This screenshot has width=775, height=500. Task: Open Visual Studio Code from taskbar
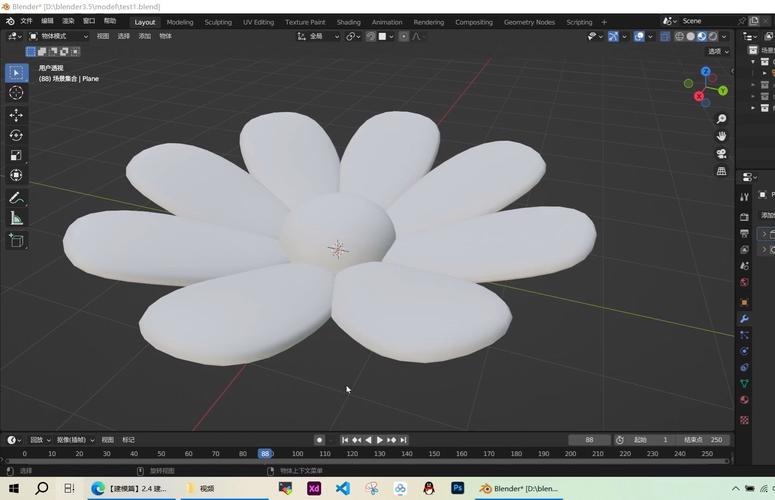tap(343, 489)
